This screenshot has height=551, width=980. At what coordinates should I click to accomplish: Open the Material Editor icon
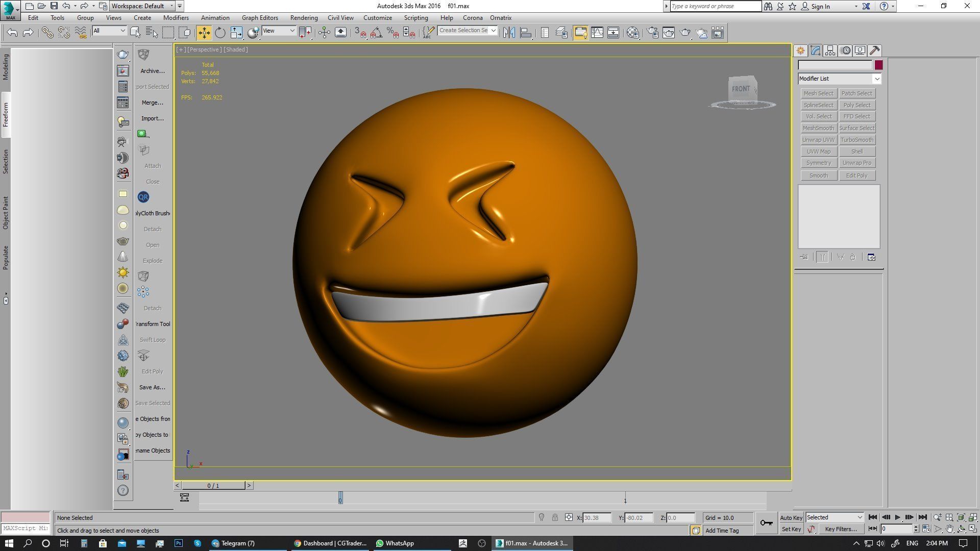click(x=633, y=33)
